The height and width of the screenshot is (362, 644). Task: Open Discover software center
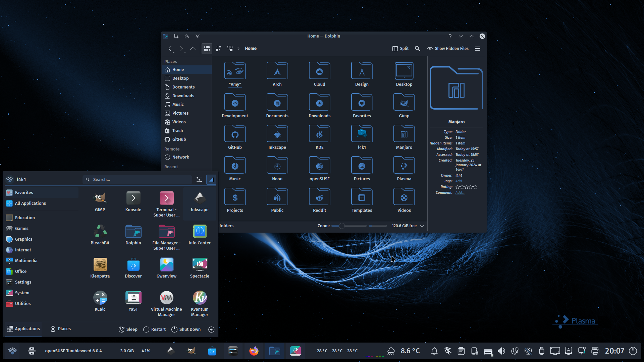point(133,268)
